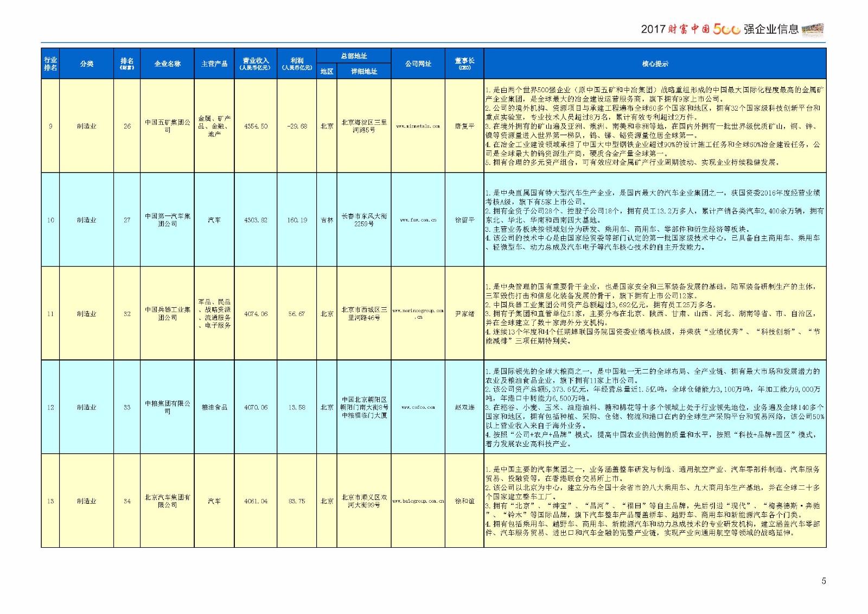
Task: Click profit value 160.19
Action: point(297,220)
